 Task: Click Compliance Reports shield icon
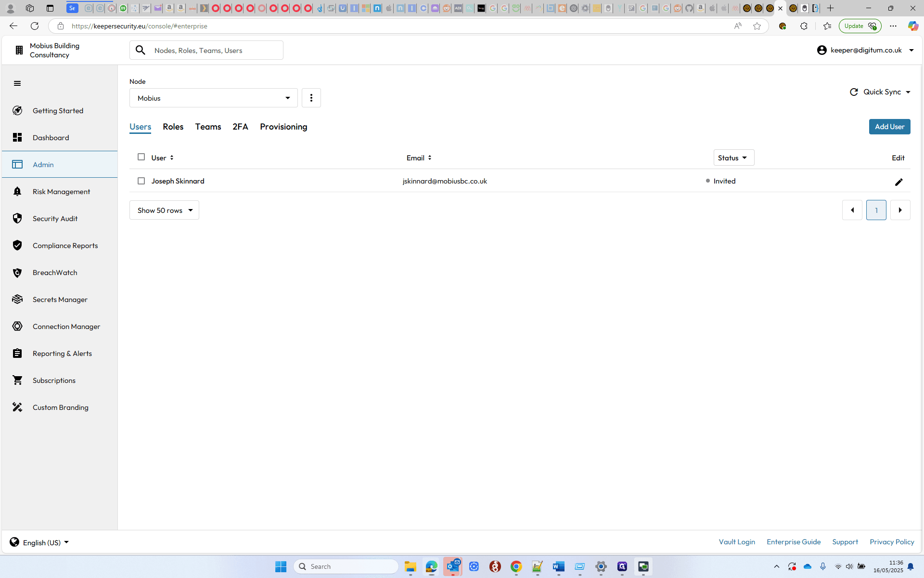click(17, 245)
